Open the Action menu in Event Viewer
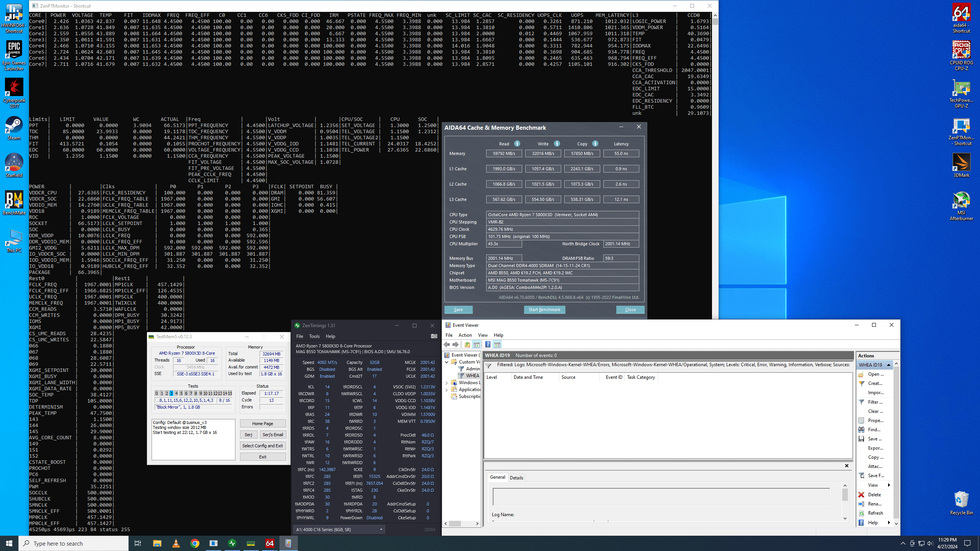 (465, 335)
